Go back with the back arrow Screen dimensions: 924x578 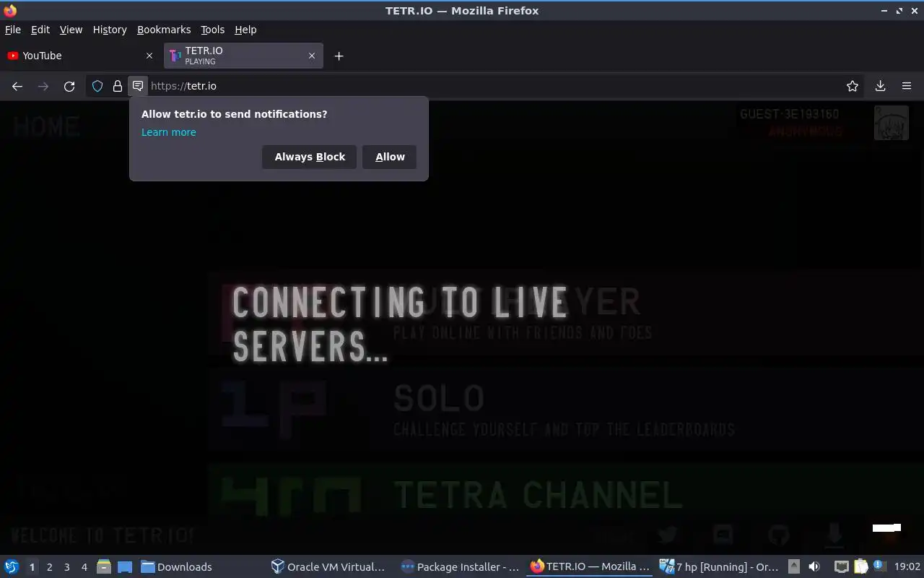(x=17, y=86)
